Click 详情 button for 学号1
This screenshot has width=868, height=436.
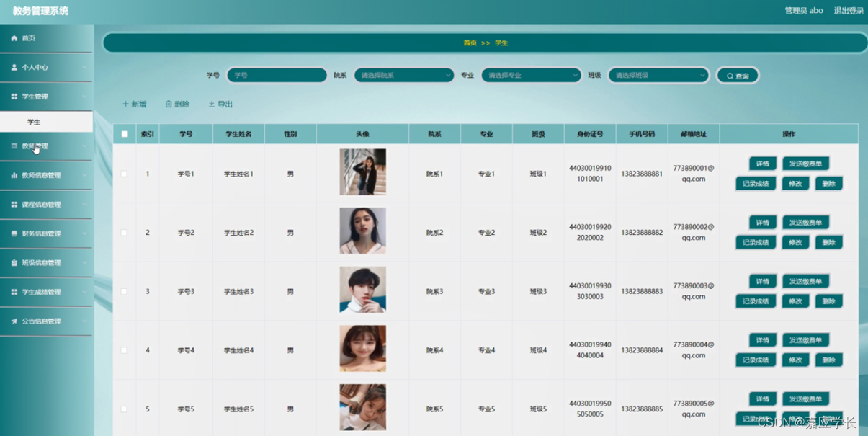763,164
